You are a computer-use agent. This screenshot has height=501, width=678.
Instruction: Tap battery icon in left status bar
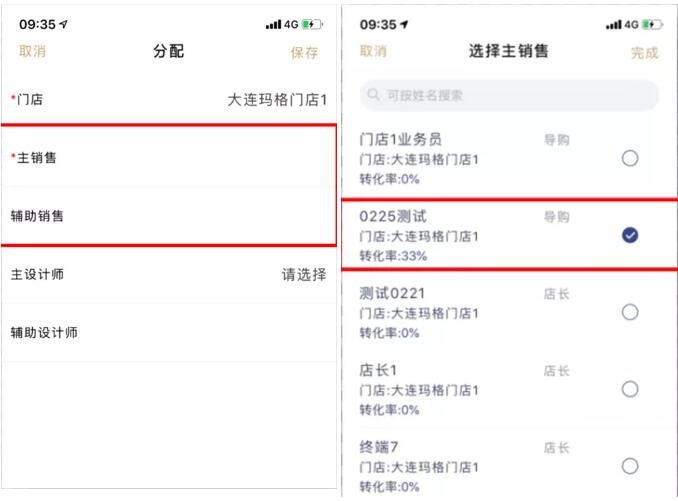312,24
